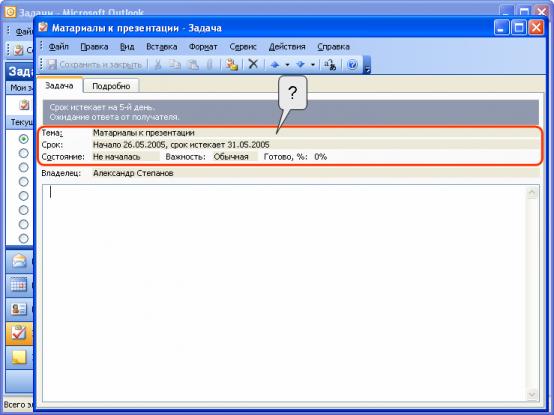Open the Правка menu
The width and height of the screenshot is (554, 415).
pyautogui.click(x=94, y=47)
